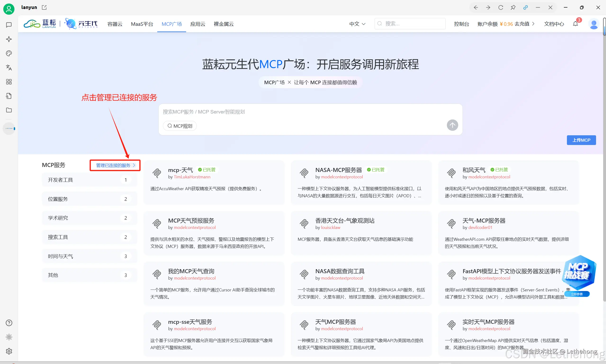Screen dimensions: 606x364
Task: Click the 上传MCP button
Action: click(x=581, y=140)
